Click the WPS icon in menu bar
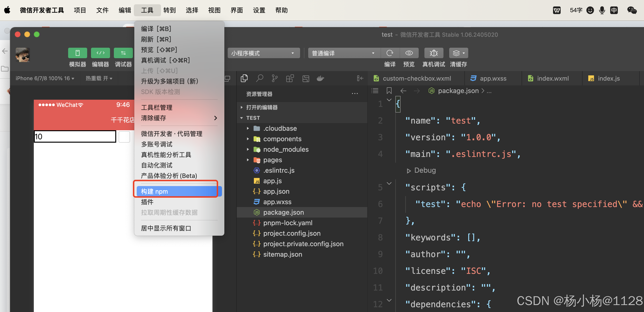644x312 pixels. coord(557,10)
